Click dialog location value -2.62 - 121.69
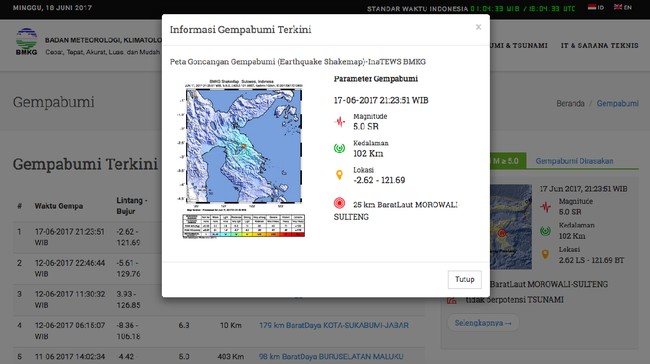 [x=379, y=180]
